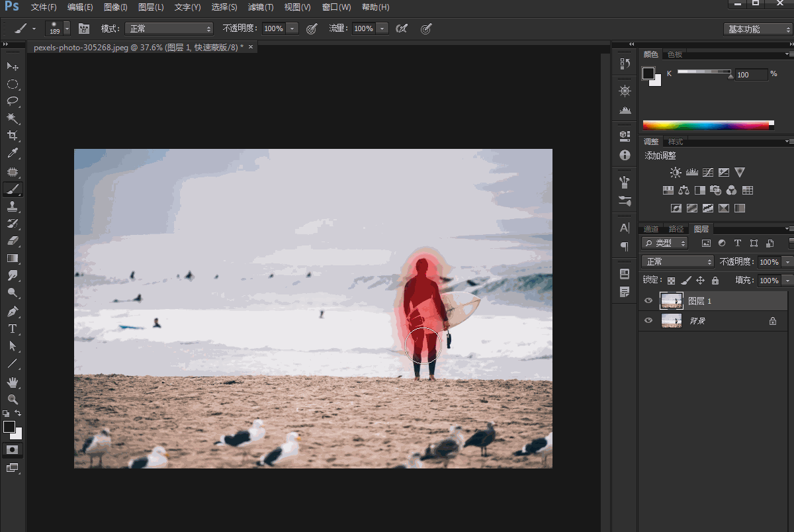The width and height of the screenshot is (794, 532).
Task: Select the Eyedropper tool
Action: (x=13, y=154)
